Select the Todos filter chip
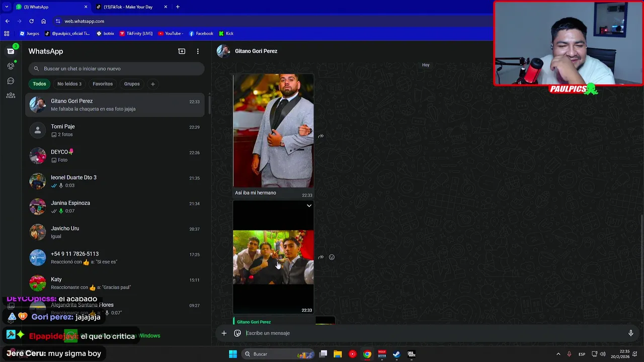Viewport: 644px width, 362px height. click(39, 84)
